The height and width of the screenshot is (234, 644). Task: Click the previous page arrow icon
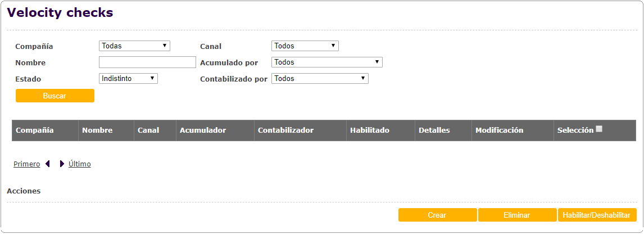(48, 164)
